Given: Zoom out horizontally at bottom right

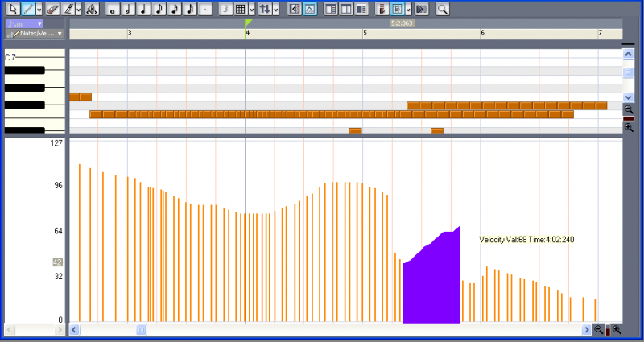Looking at the screenshot, I should [x=598, y=330].
